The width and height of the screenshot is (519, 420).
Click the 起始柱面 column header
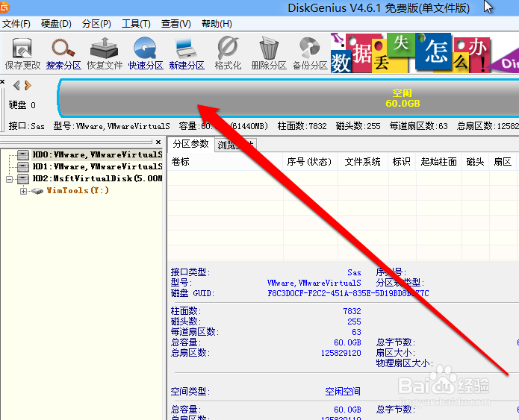[438, 162]
